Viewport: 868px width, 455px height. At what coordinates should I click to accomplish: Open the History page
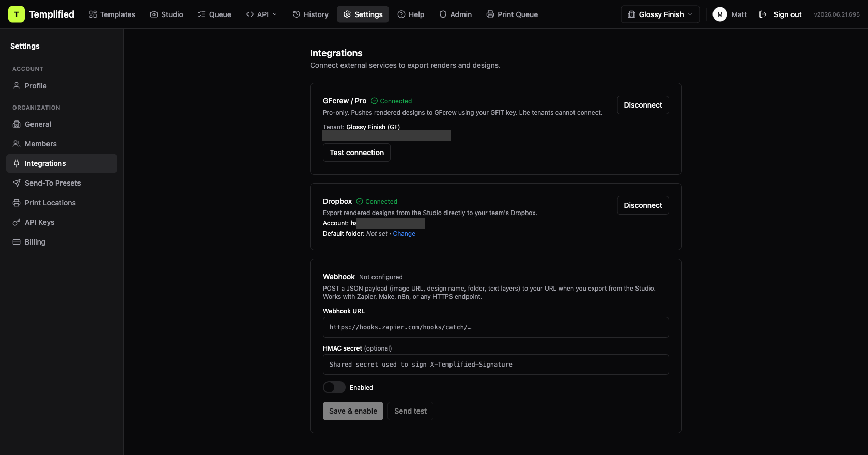click(311, 14)
